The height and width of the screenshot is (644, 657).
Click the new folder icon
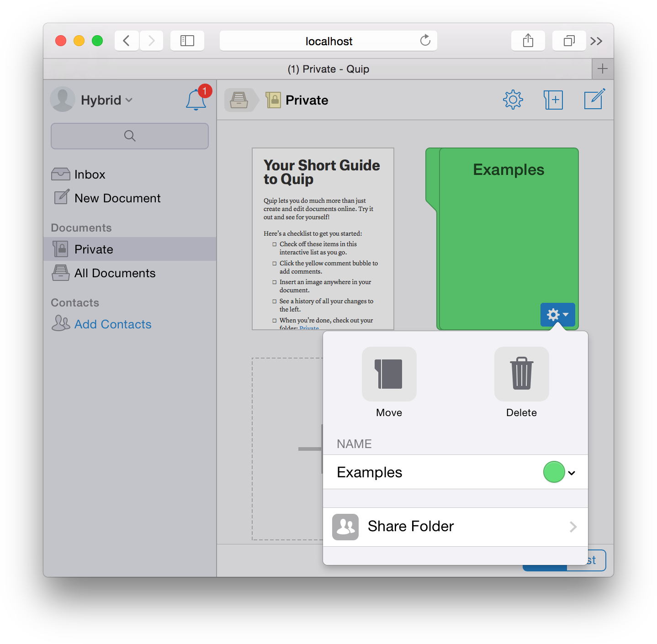click(x=553, y=100)
